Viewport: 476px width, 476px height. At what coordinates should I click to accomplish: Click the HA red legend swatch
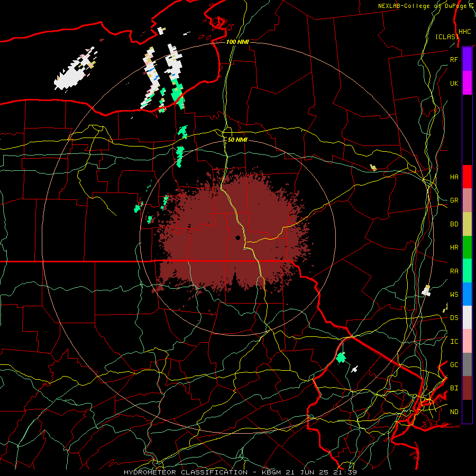(x=467, y=177)
